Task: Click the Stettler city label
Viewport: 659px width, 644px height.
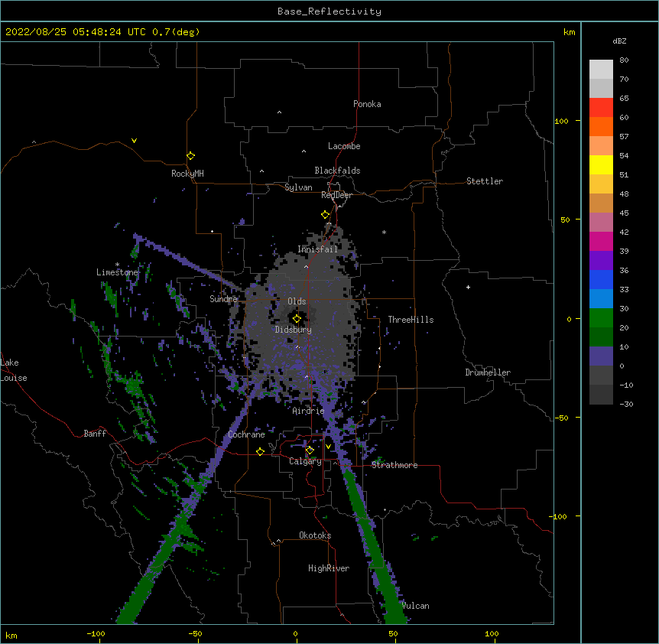Action: [485, 181]
